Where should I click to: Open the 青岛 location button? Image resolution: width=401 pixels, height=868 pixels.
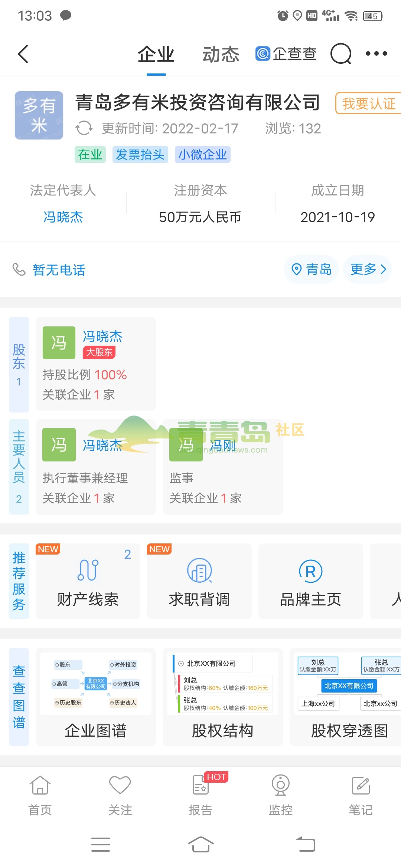pyautogui.click(x=311, y=269)
